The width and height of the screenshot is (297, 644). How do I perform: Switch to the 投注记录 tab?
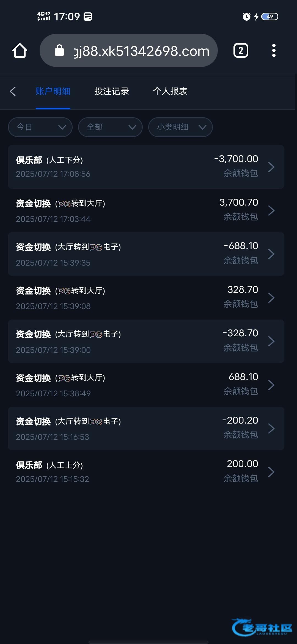112,91
